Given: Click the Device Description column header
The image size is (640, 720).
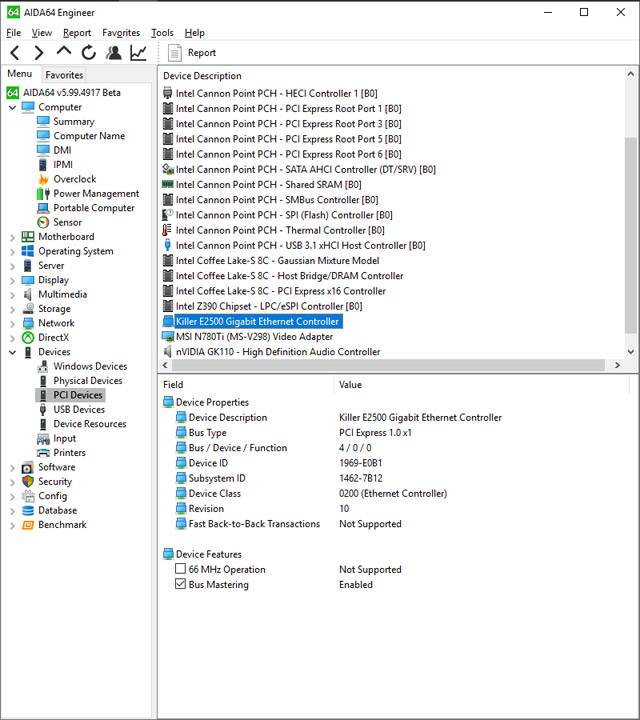Looking at the screenshot, I should 202,76.
